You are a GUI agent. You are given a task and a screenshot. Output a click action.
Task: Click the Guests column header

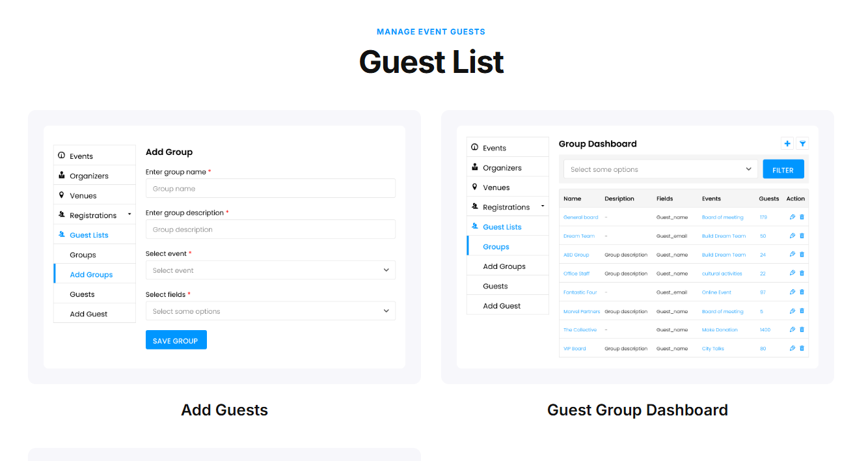pos(769,199)
